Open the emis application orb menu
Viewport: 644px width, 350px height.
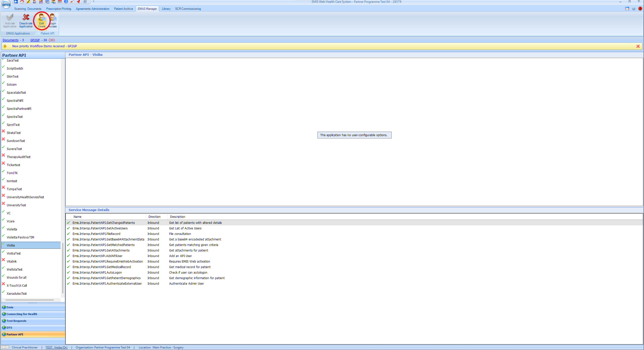click(x=6, y=4)
